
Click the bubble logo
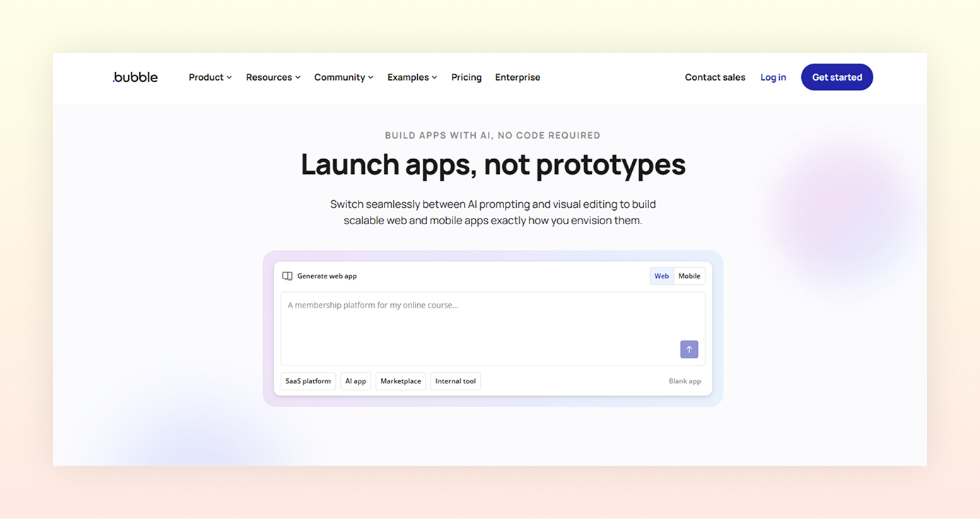pyautogui.click(x=135, y=77)
